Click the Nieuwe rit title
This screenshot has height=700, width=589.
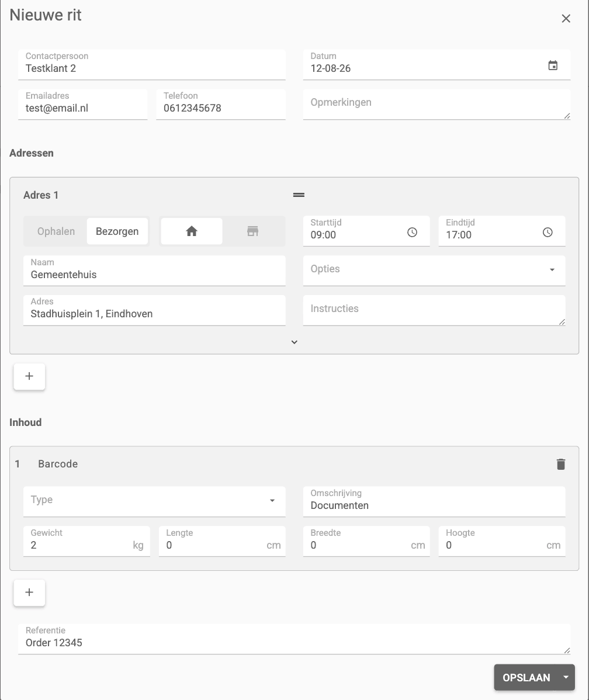coord(46,15)
